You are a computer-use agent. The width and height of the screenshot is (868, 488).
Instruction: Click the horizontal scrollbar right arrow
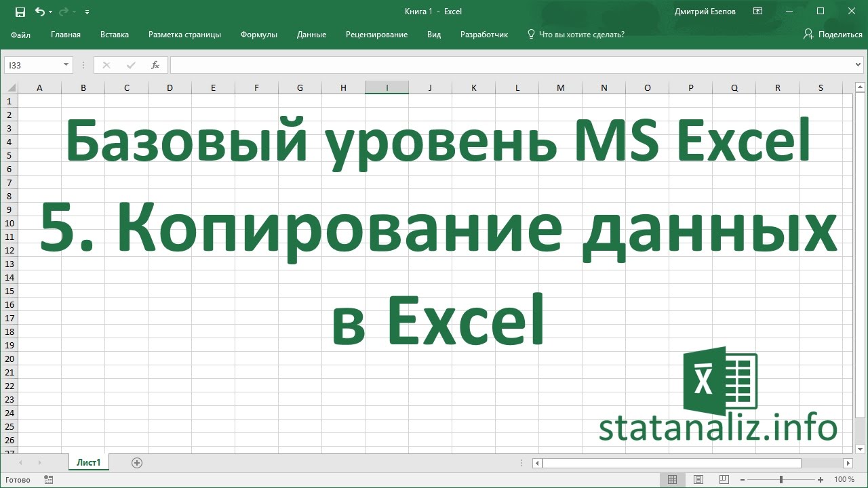(848, 463)
